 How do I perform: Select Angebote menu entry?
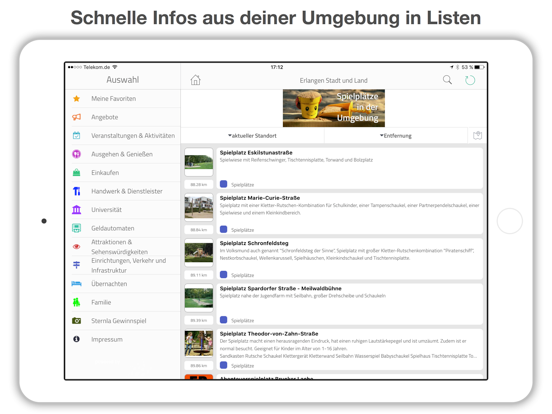coord(123,117)
